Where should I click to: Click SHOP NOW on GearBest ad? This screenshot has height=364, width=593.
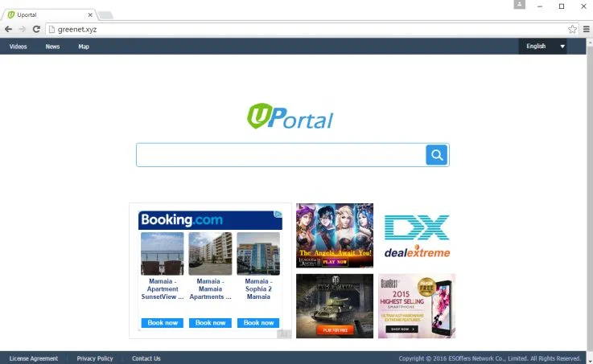[402, 329]
